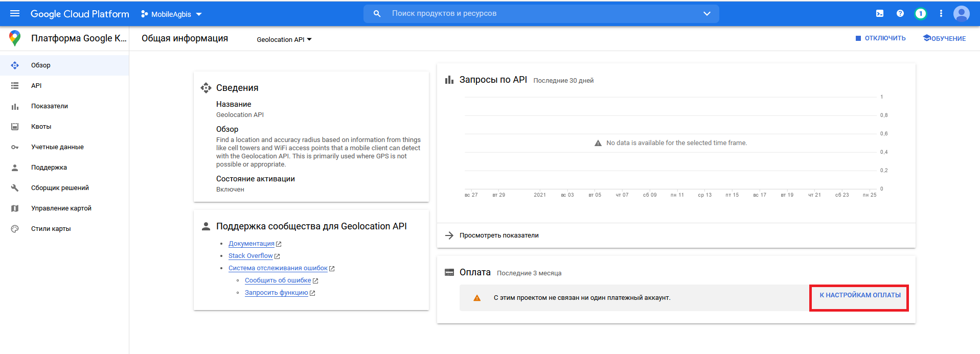Click the 'No data is available' message

[x=676, y=143]
